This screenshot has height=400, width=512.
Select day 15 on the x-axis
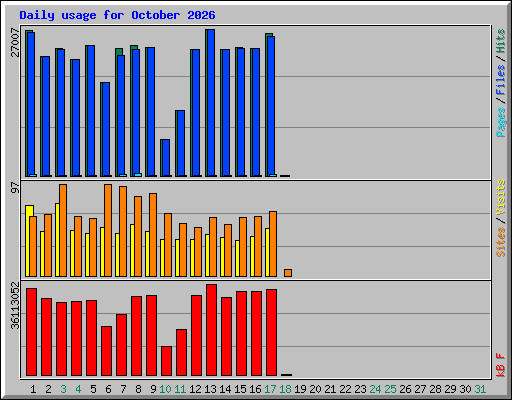pyautogui.click(x=240, y=389)
